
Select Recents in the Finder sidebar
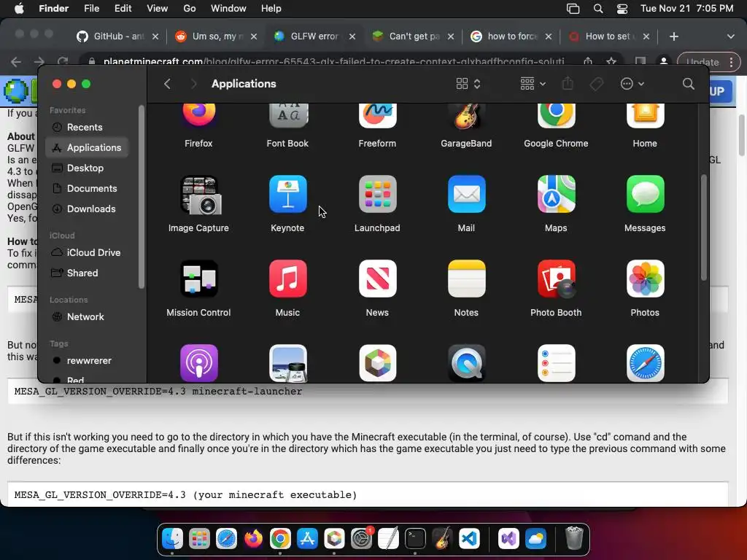pyautogui.click(x=87, y=127)
